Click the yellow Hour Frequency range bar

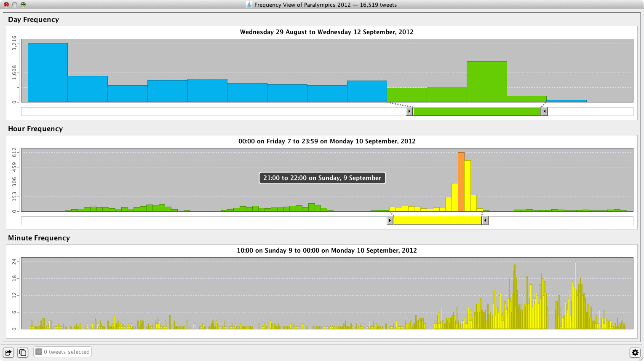437,221
